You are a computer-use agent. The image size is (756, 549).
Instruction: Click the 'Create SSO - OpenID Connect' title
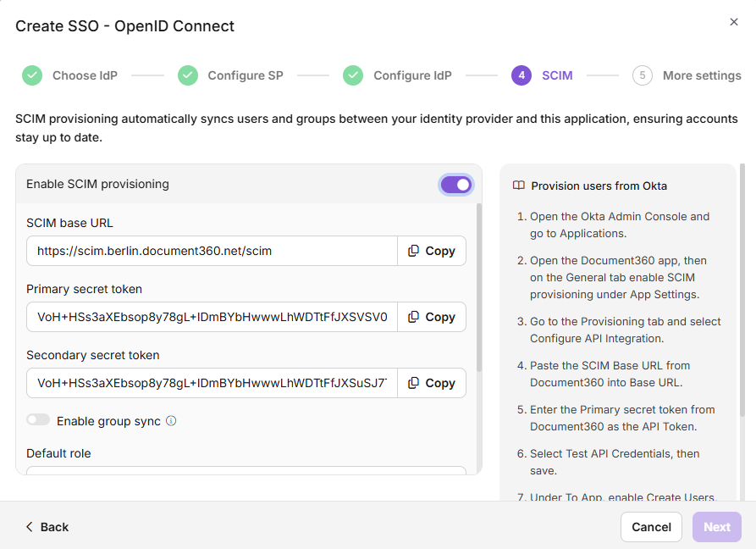pos(124,26)
